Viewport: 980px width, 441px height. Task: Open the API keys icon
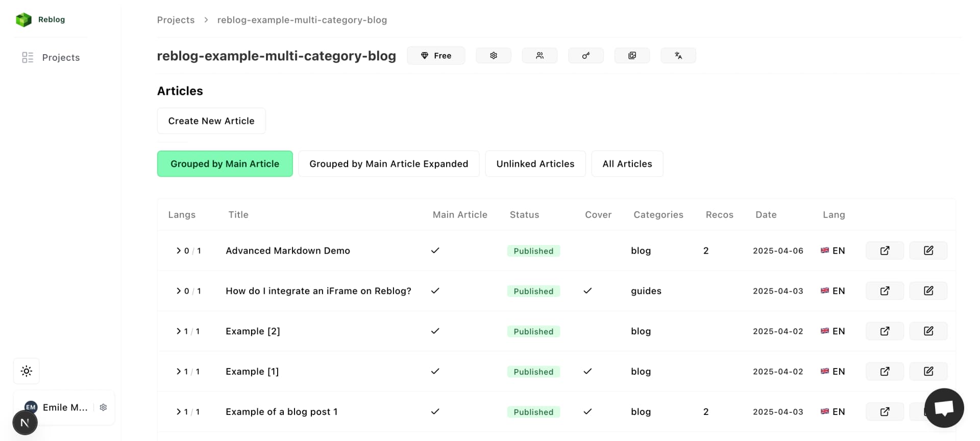(585, 56)
